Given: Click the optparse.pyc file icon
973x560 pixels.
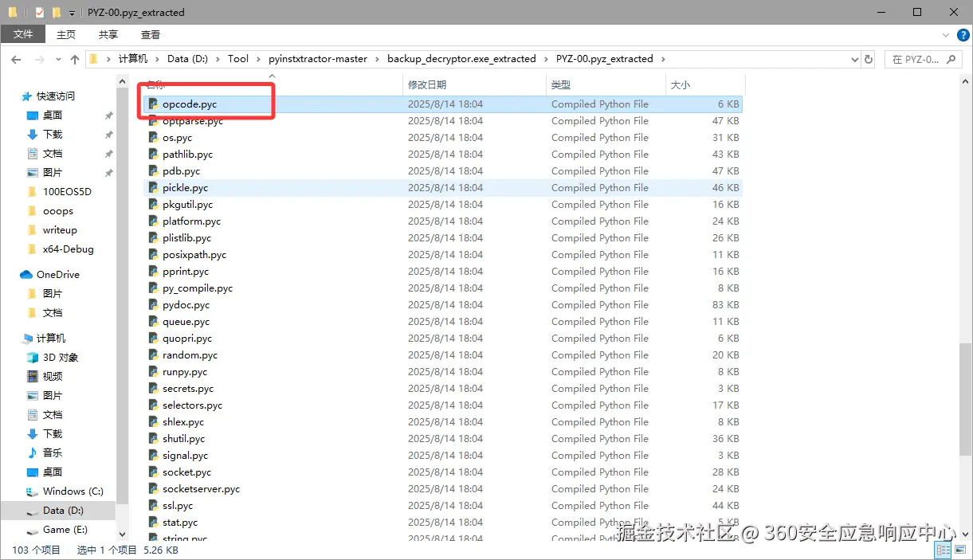Looking at the screenshot, I should click(x=153, y=121).
